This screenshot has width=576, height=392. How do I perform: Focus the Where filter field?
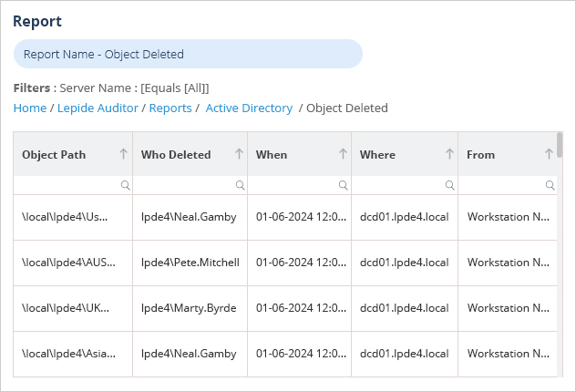tap(405, 185)
